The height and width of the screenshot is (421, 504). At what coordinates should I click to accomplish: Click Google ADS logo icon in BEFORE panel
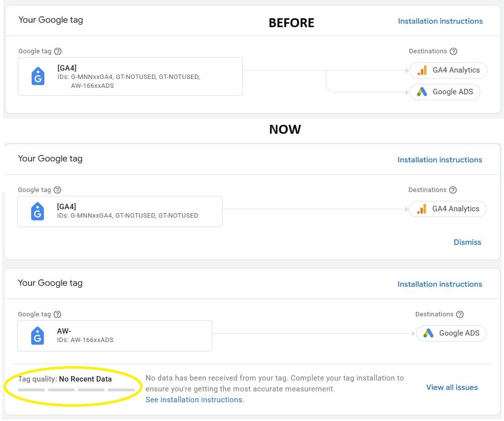click(422, 92)
